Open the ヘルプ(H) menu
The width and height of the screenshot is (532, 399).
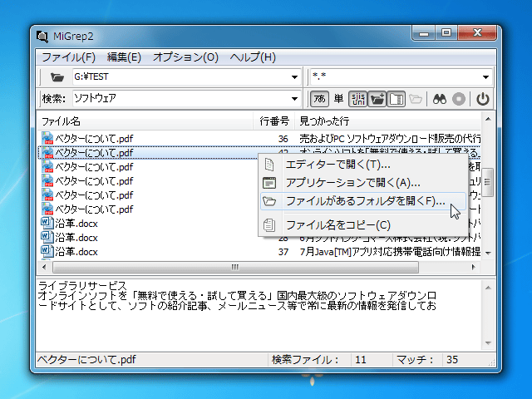[x=253, y=57]
